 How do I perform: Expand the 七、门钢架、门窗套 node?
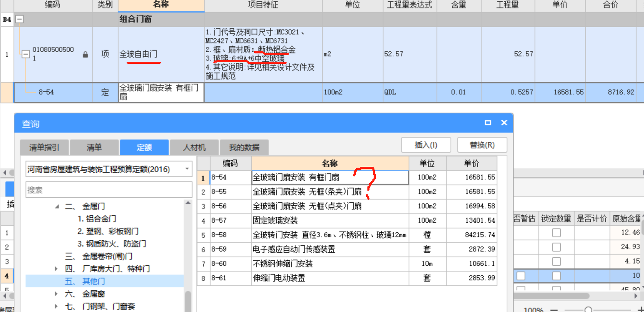pos(57,306)
